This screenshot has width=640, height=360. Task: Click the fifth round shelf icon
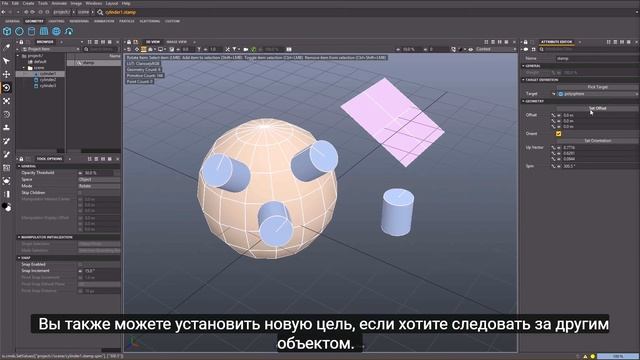coord(56,31)
